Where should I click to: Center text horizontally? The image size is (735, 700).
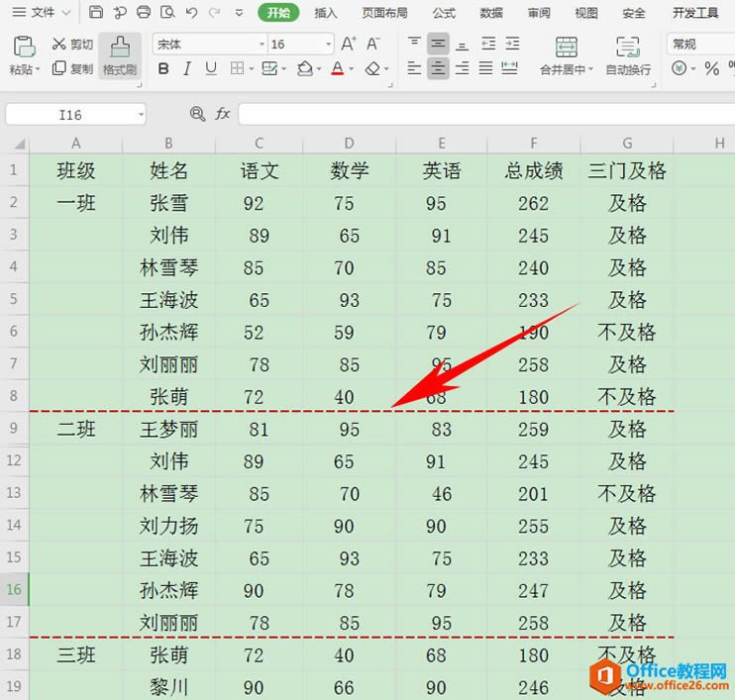[x=438, y=69]
